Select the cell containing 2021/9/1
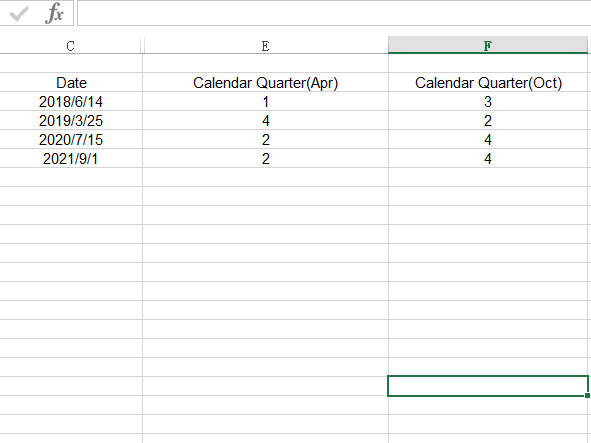591x443 pixels. pyautogui.click(x=71, y=158)
